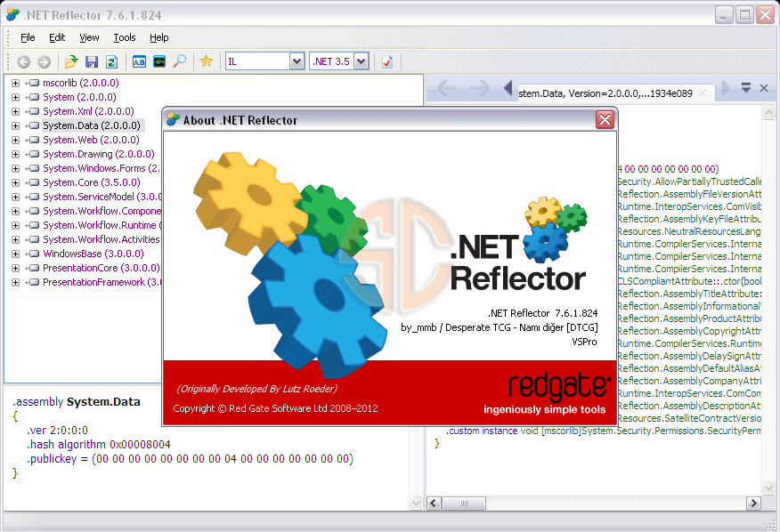Close the System.Data tab
Image resolution: width=780 pixels, height=532 pixels.
coord(703,93)
